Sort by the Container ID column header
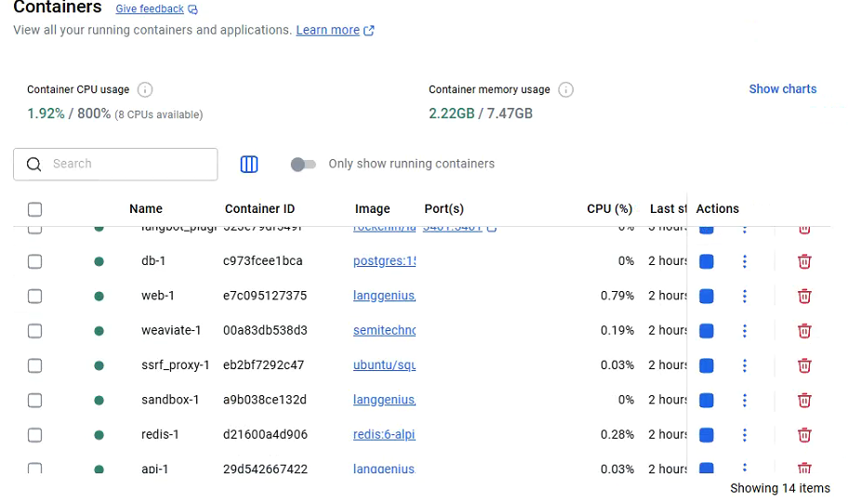 [x=259, y=208]
